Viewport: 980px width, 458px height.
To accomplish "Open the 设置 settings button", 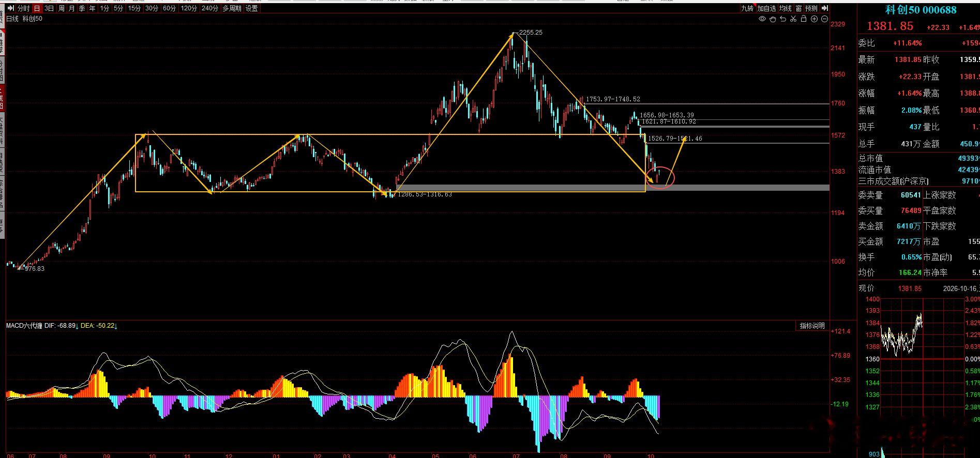I will click(251, 8).
